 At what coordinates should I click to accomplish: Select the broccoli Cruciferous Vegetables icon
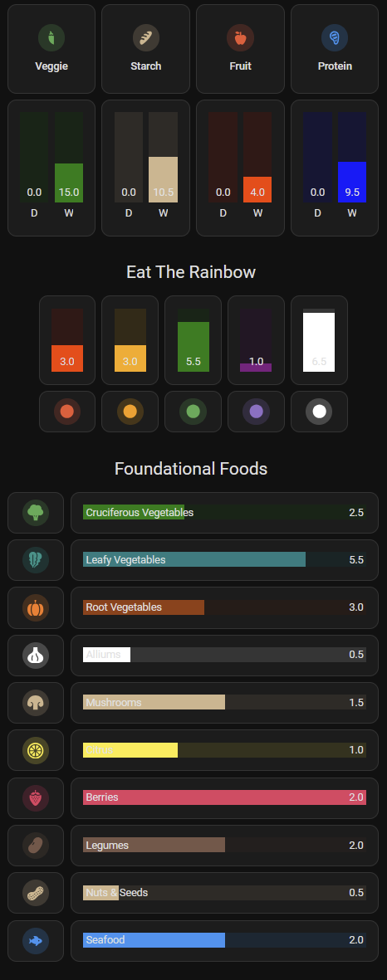click(36, 513)
